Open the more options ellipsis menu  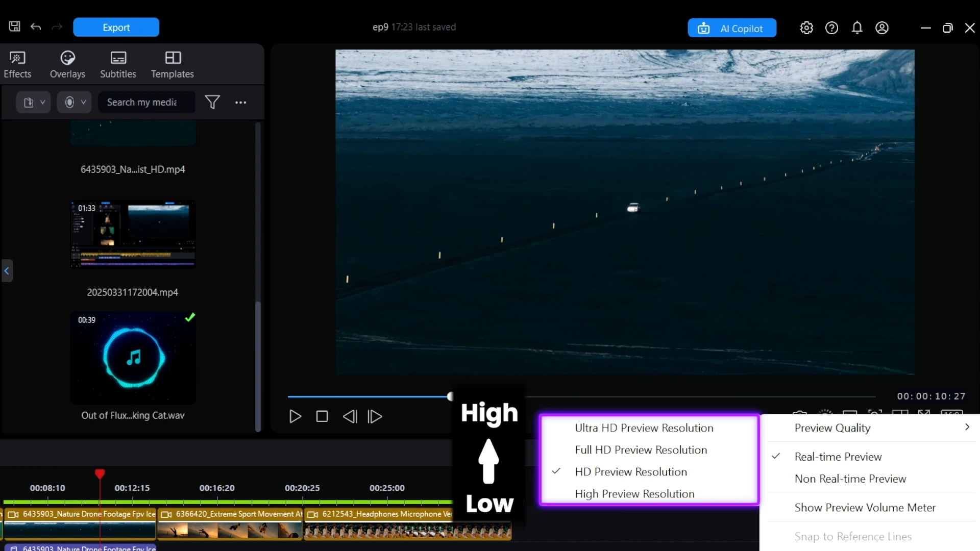click(240, 103)
